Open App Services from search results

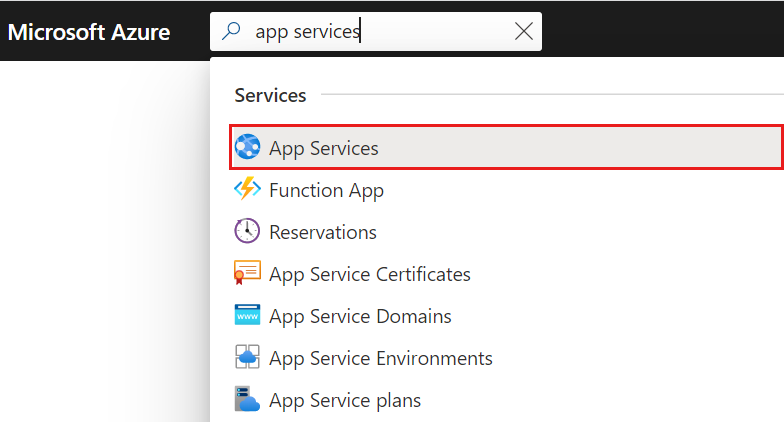(x=324, y=148)
